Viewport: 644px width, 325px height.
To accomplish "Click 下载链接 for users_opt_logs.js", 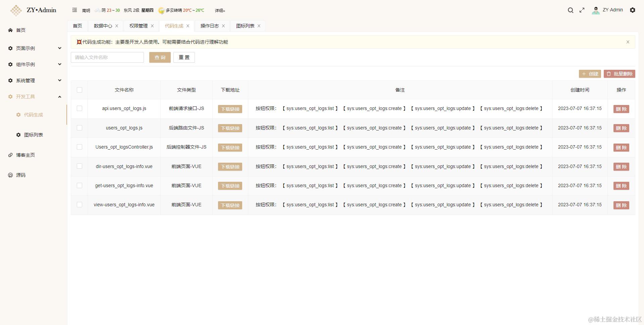I will pyautogui.click(x=230, y=128).
